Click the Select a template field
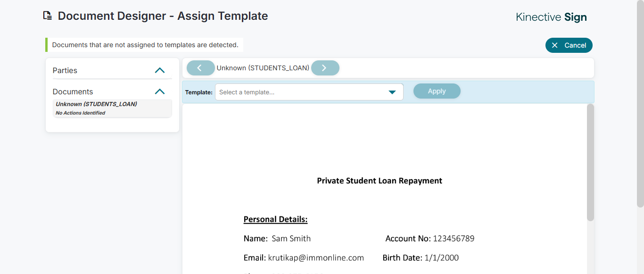The image size is (644, 274). pos(302,92)
